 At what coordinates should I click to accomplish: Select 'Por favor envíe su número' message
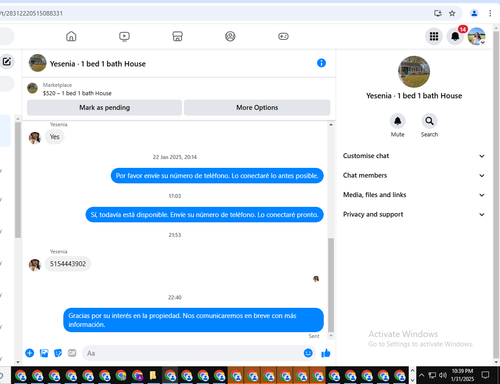click(x=217, y=176)
